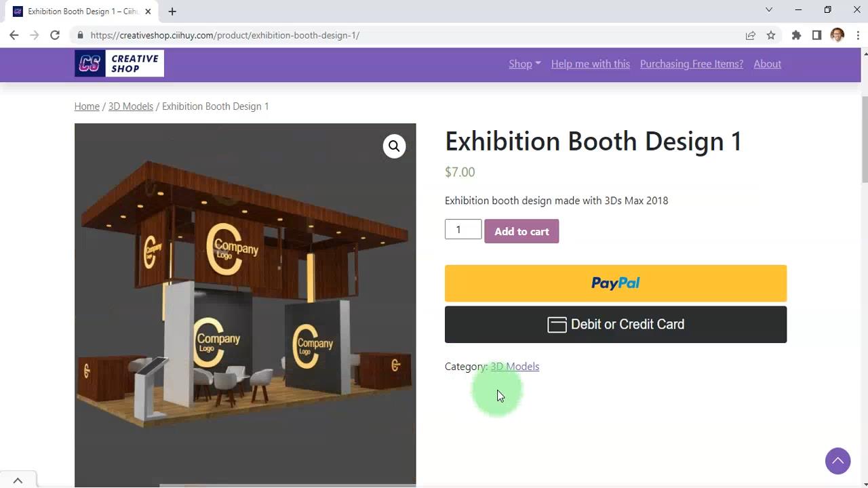This screenshot has height=488, width=868.
Task: Click the exhibition booth product image
Action: pos(245,305)
